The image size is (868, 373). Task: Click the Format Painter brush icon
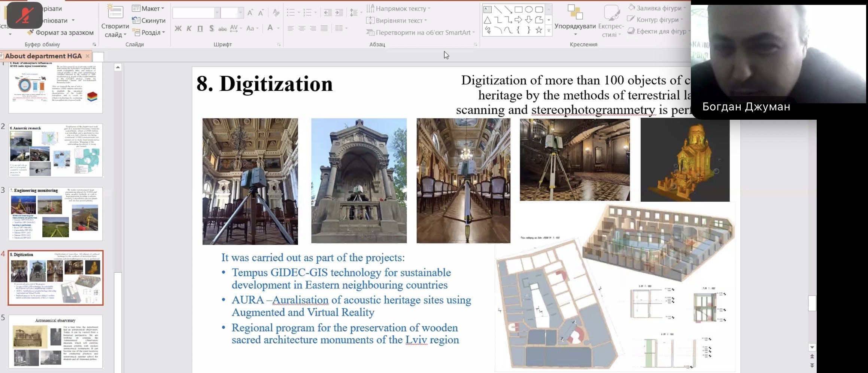[x=31, y=33]
